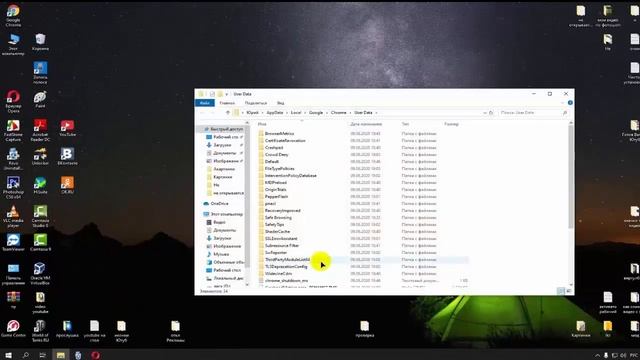Open Task View on the taskbar
Screen dimensions: 640x360
pos(42,355)
